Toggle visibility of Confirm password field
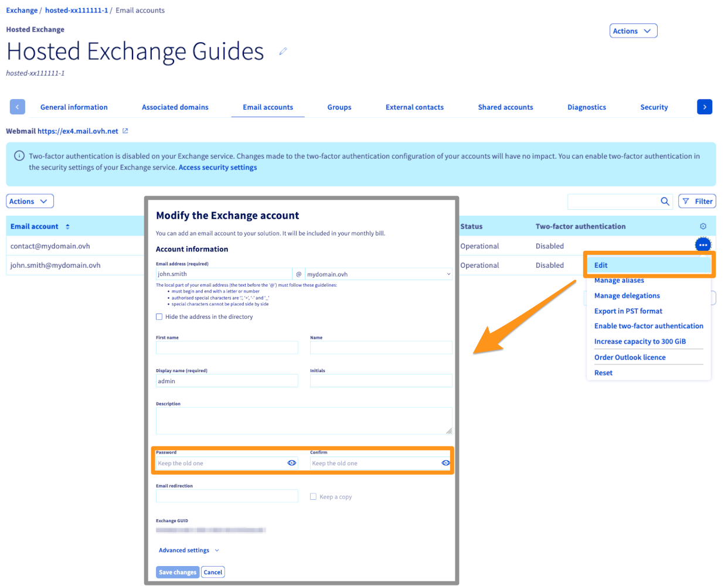 coord(445,463)
